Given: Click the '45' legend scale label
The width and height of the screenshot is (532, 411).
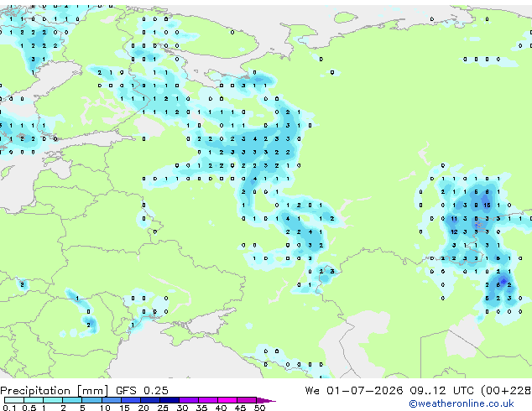Looking at the screenshot, I should [240, 408].
